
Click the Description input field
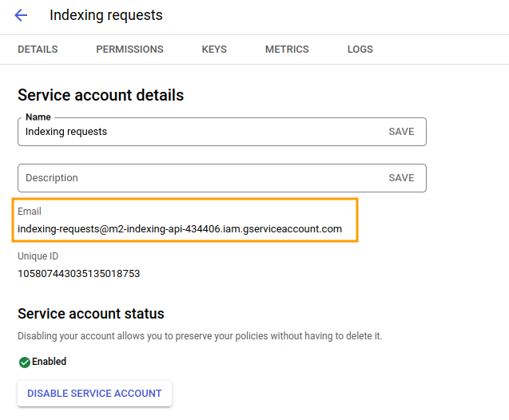click(x=201, y=178)
